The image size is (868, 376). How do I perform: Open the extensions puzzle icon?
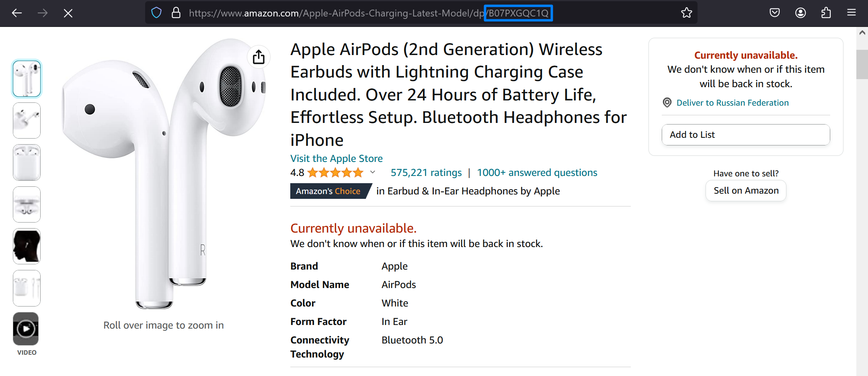(x=826, y=13)
